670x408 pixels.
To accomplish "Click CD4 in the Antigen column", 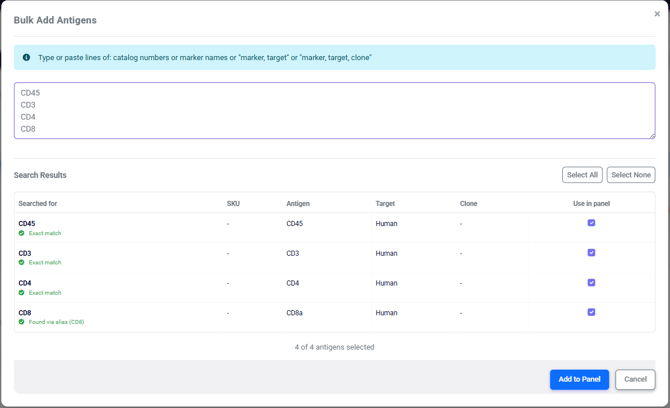I will point(293,283).
